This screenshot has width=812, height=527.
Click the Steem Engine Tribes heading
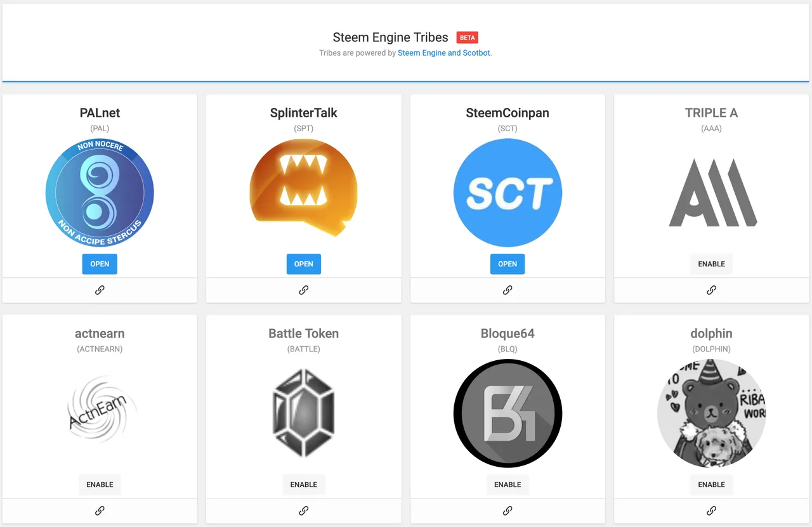pyautogui.click(x=391, y=37)
